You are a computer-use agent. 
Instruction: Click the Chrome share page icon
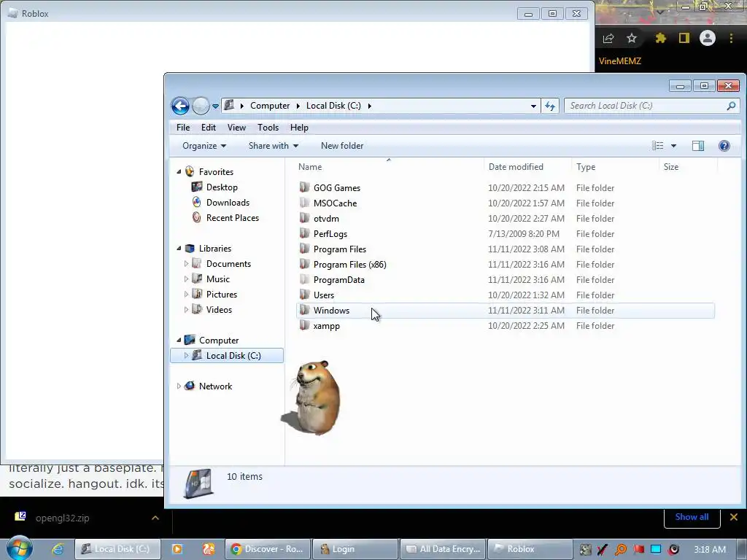(x=608, y=38)
